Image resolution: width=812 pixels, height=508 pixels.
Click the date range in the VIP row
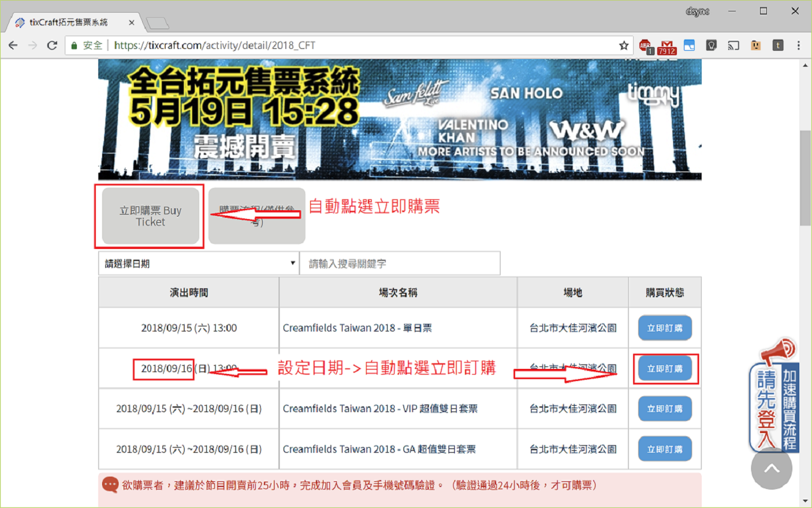click(188, 409)
